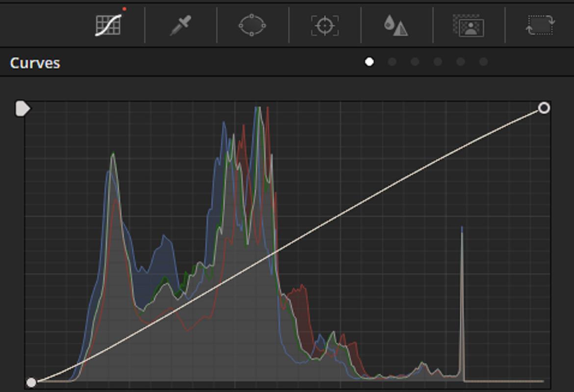
Task: Select the Qualifier eyedropper tool
Action: pos(181,25)
